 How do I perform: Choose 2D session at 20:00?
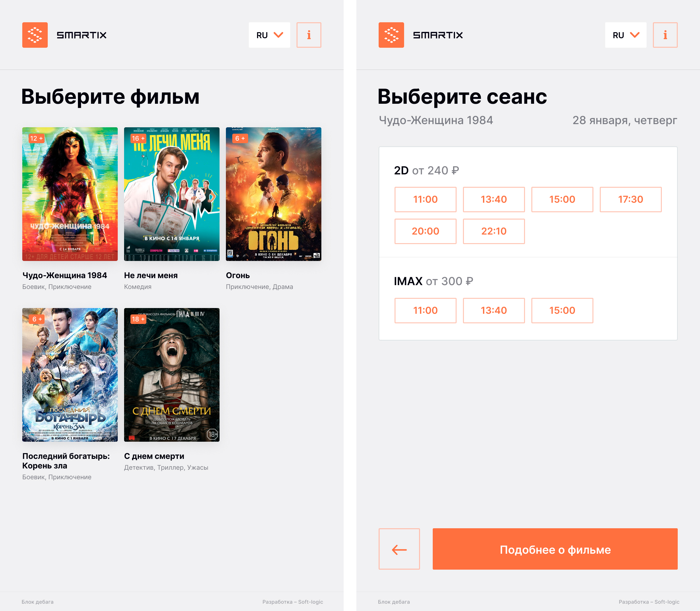[x=425, y=231]
